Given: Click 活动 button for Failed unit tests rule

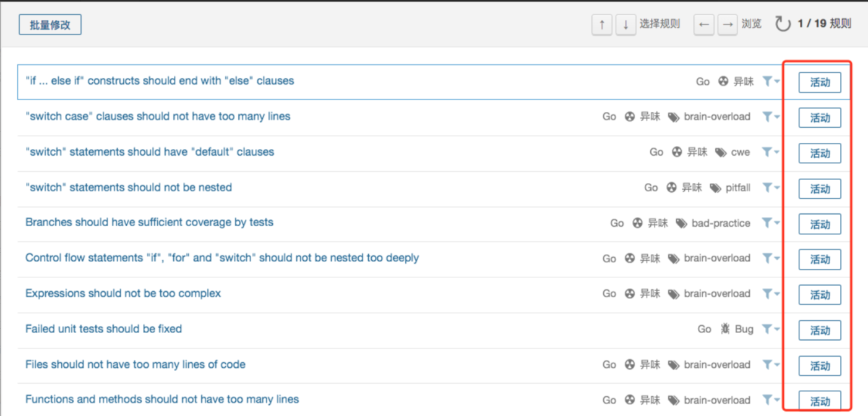Looking at the screenshot, I should pos(820,330).
